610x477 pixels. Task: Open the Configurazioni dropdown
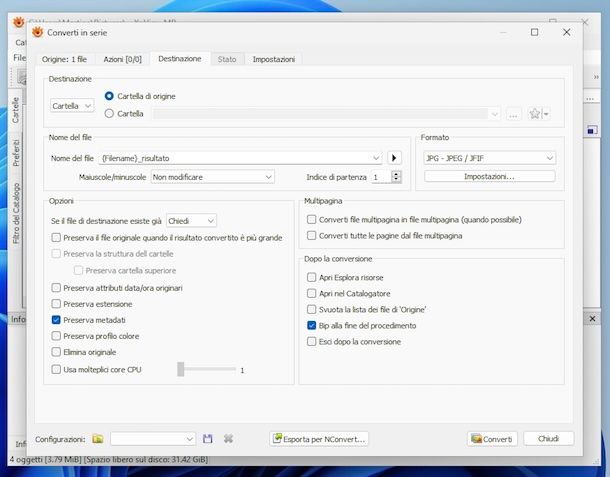point(153,439)
